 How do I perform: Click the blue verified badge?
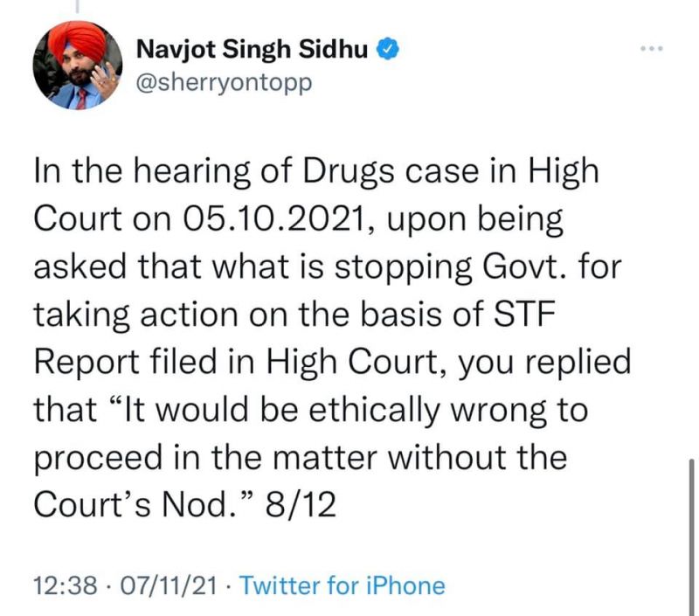tap(385, 51)
